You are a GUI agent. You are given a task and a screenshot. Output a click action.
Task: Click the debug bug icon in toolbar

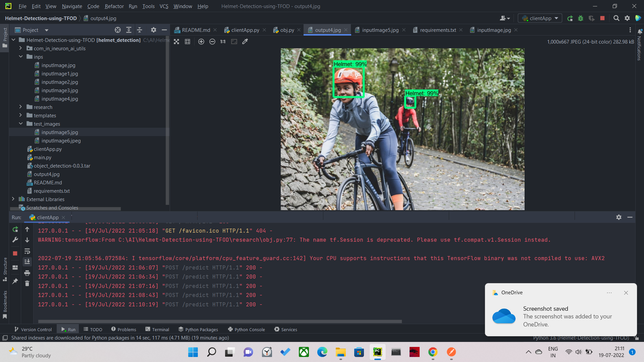pyautogui.click(x=581, y=18)
